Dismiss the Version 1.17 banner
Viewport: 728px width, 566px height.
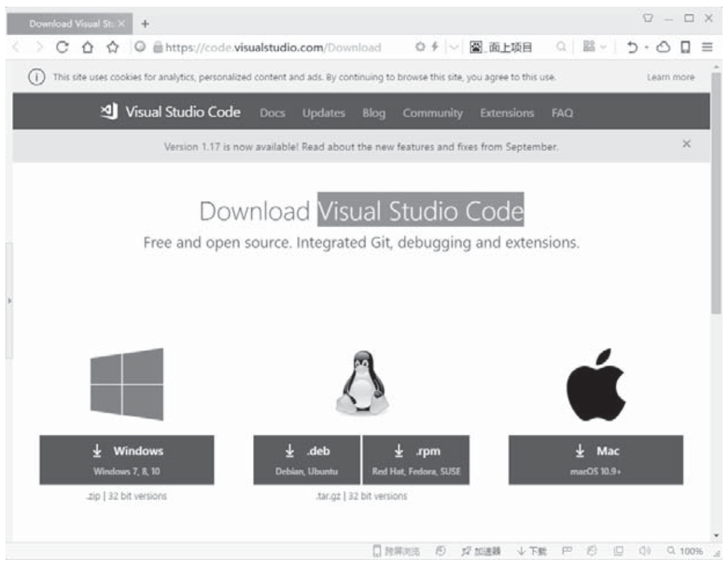tap(686, 144)
